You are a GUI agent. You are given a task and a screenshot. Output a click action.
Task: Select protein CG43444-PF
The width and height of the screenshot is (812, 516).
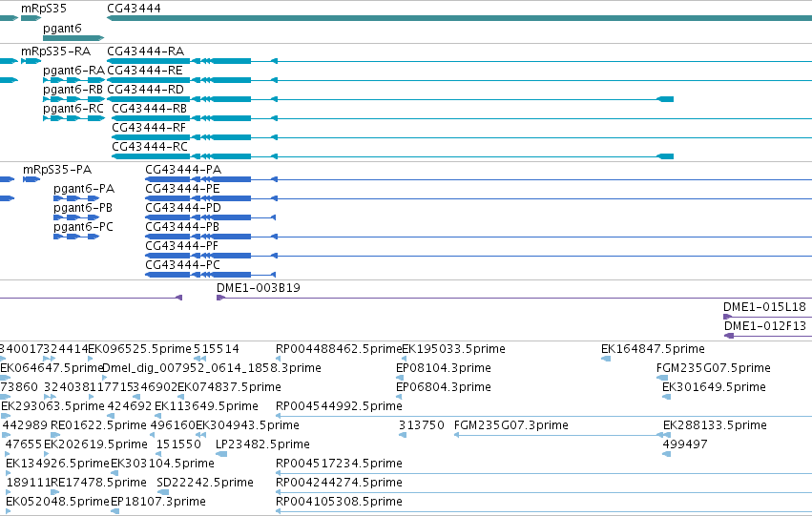point(181,246)
